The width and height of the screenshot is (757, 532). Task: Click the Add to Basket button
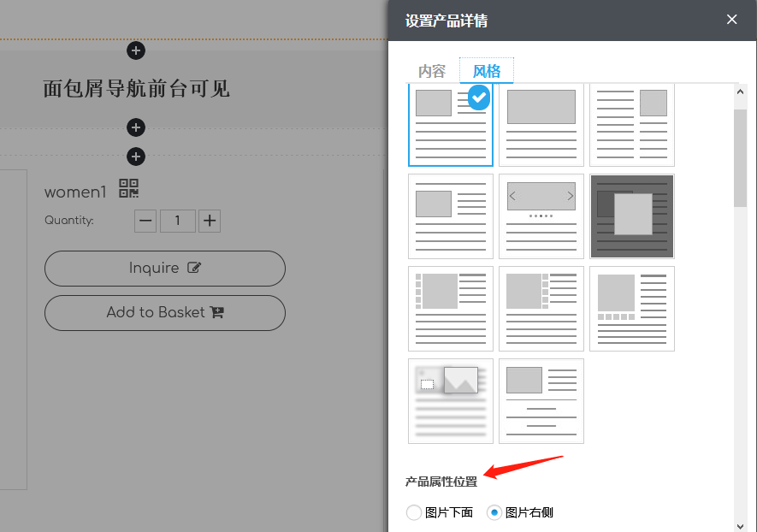[x=164, y=313]
